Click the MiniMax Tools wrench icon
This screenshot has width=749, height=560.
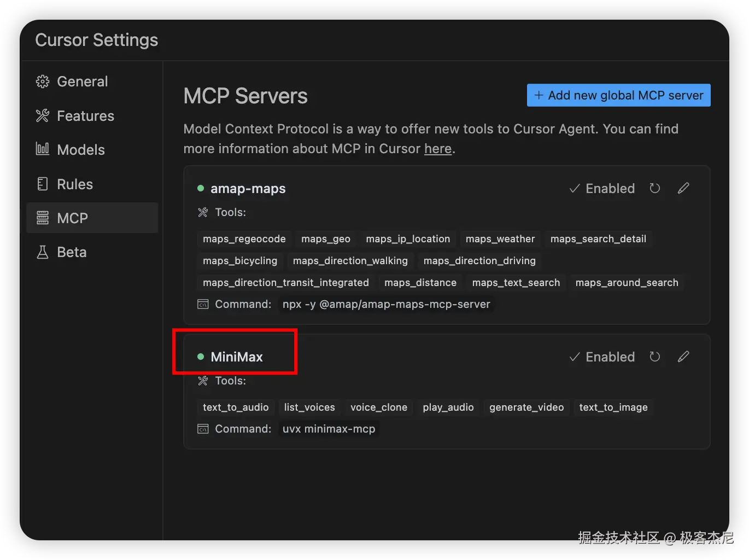tap(203, 381)
